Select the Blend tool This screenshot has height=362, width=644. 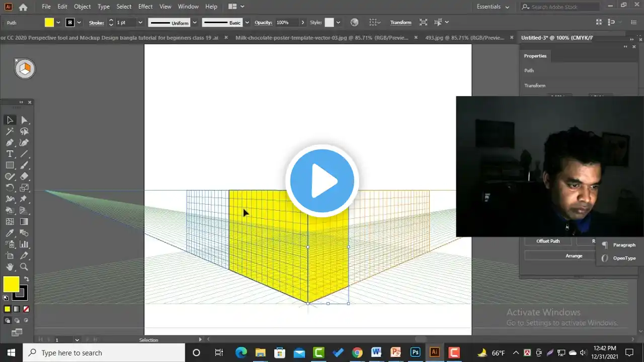(24, 233)
